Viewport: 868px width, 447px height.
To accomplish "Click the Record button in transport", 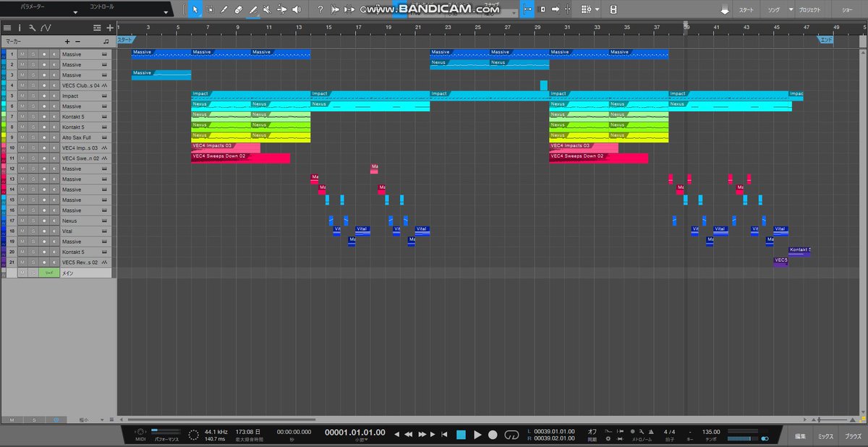I will point(493,435).
